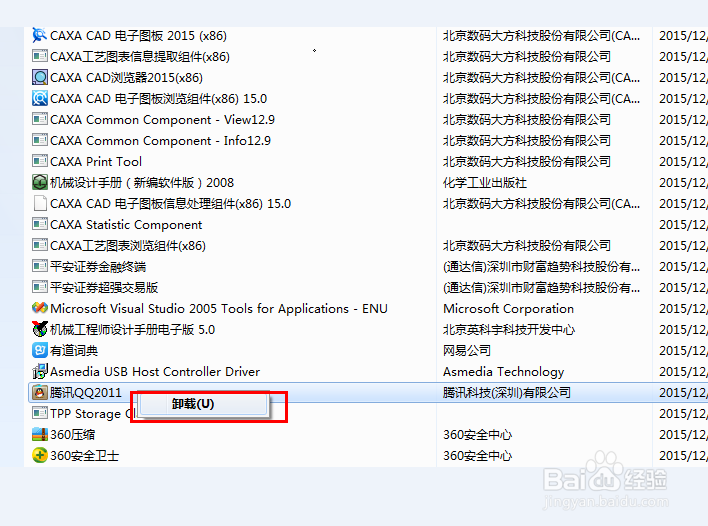Click 360安全中心 publisher in 360安全卫士 row

coord(477,456)
